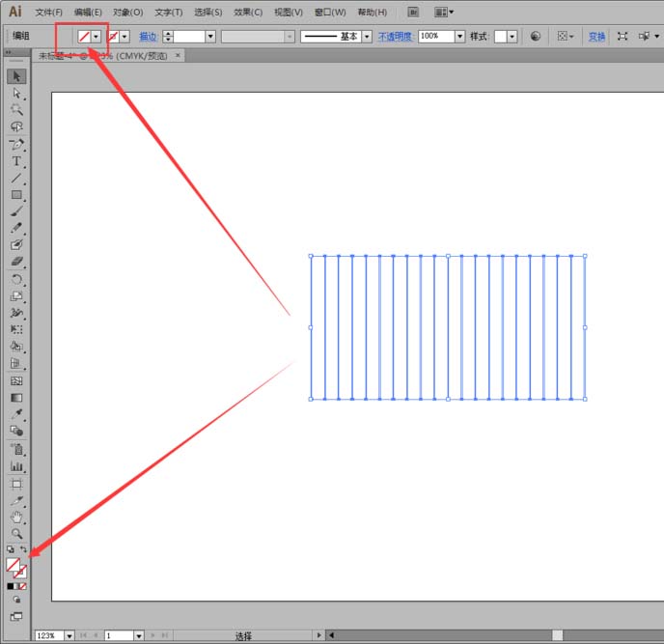This screenshot has height=644, width=664.
Task: Click the stroke weight stepper arrows
Action: 168,37
